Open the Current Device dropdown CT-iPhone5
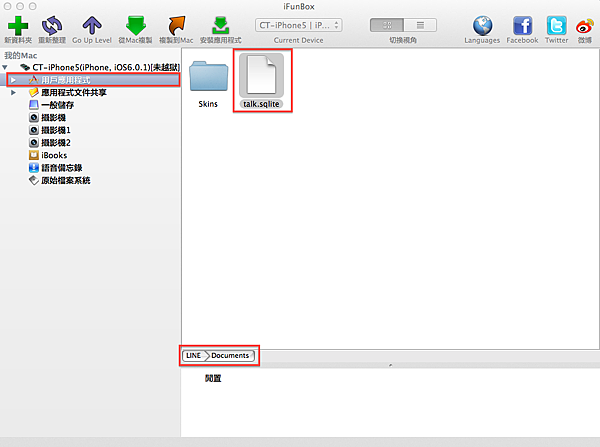600x447 pixels. coord(298,25)
